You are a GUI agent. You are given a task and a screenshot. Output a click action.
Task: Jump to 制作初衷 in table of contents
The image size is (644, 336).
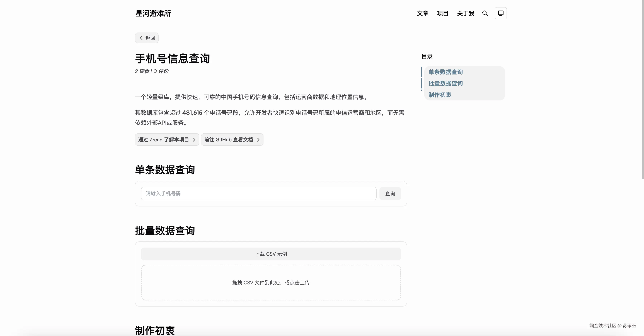point(440,95)
